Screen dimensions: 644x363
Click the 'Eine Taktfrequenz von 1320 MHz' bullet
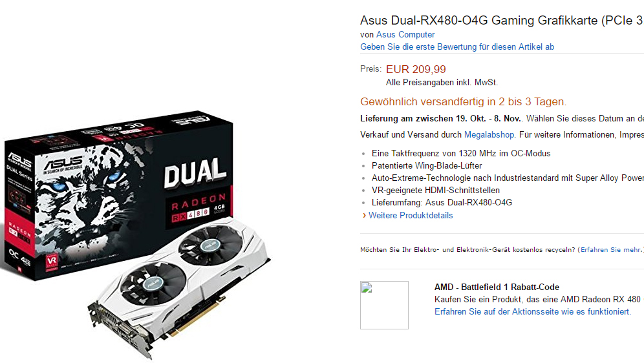point(461,154)
